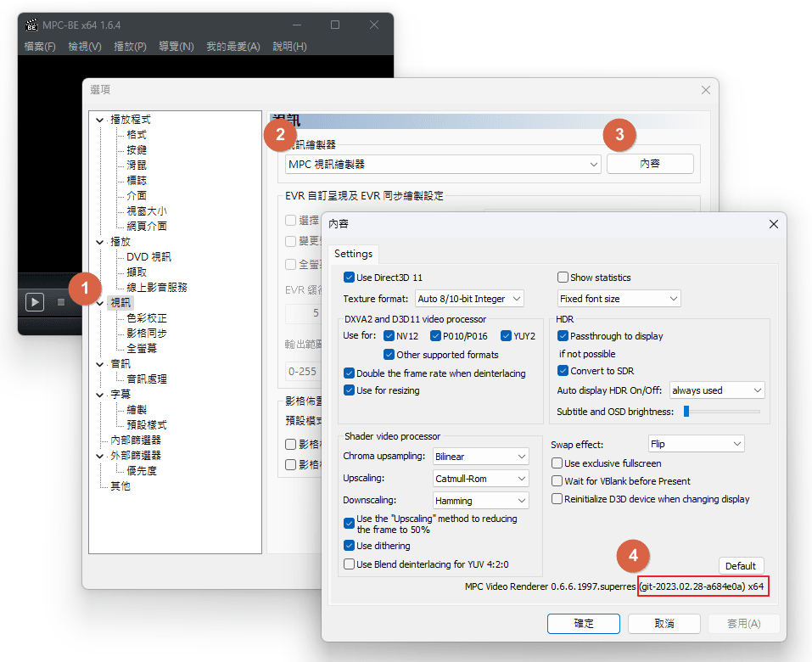Select 音訊處理 tree item

click(147, 379)
